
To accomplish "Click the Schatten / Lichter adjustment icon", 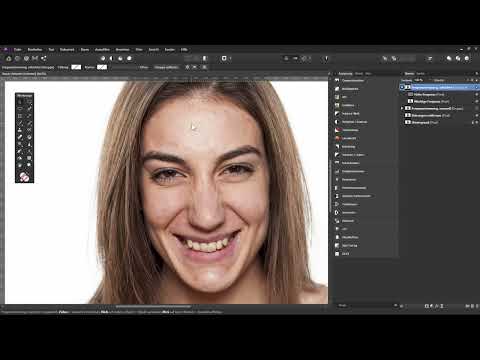I will 337,155.
